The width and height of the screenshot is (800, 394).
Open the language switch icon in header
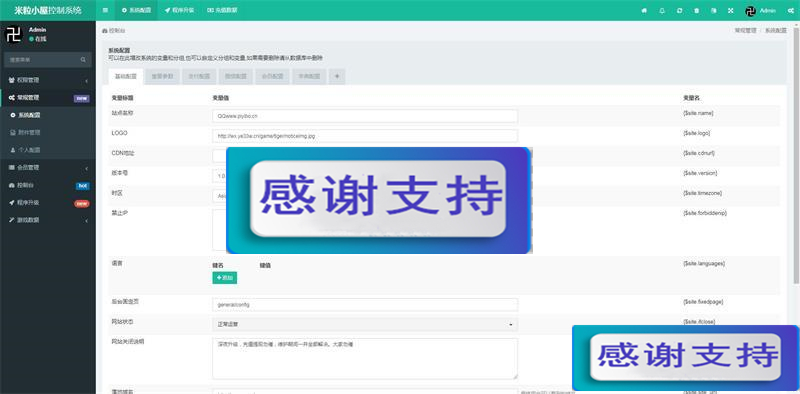coord(714,10)
